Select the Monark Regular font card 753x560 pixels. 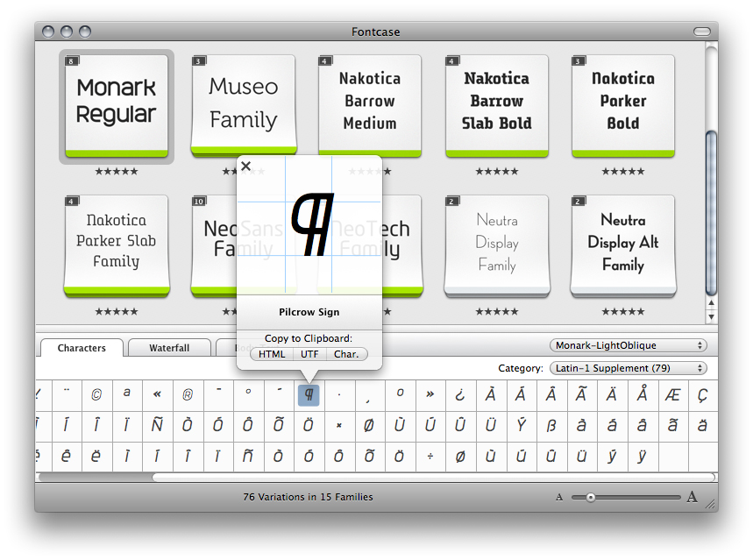(117, 106)
